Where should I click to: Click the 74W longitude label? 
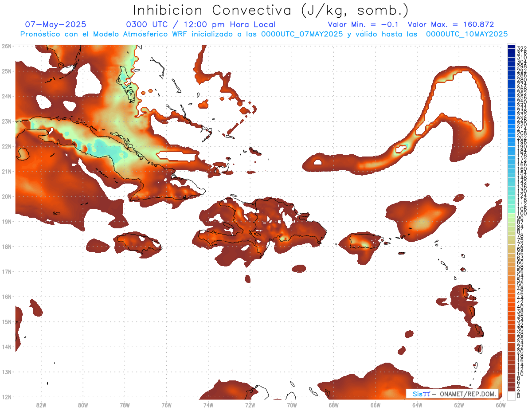tap(208, 405)
